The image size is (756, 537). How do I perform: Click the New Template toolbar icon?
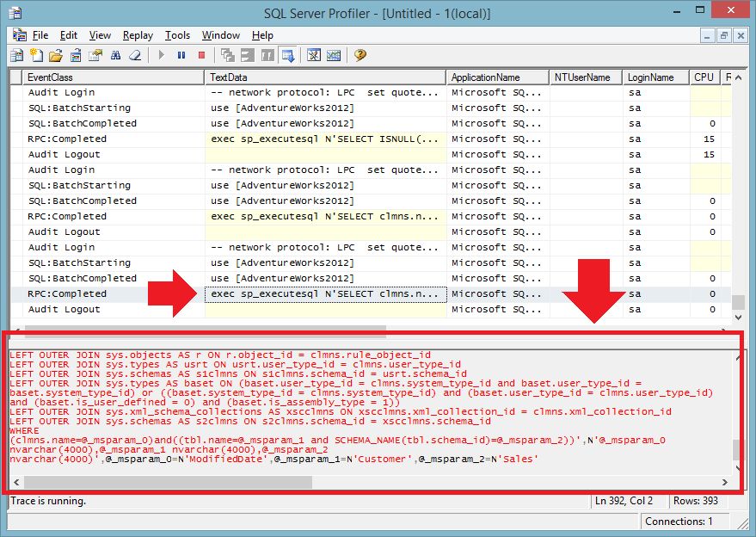click(37, 55)
